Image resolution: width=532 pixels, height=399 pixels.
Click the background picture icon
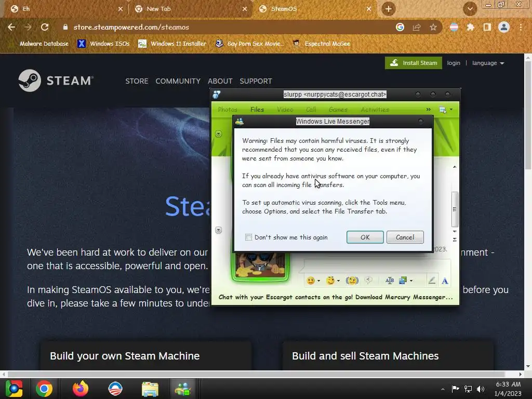pos(403,280)
